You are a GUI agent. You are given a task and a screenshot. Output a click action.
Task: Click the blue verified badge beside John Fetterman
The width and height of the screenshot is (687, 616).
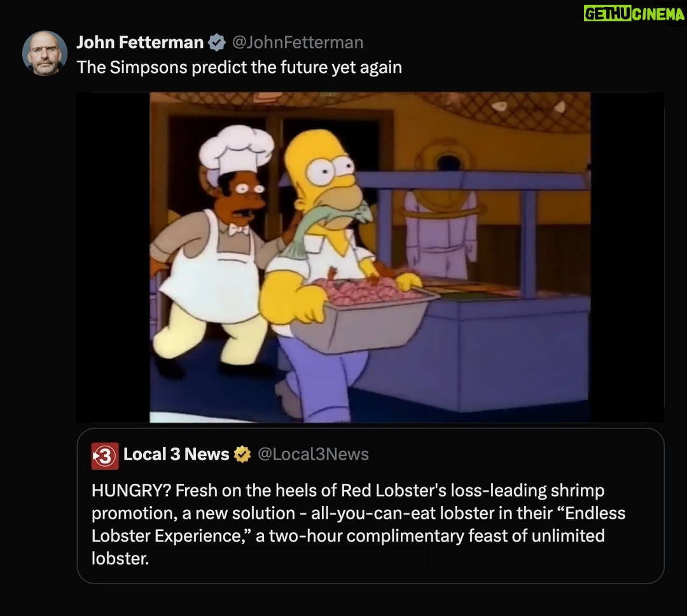tap(216, 43)
